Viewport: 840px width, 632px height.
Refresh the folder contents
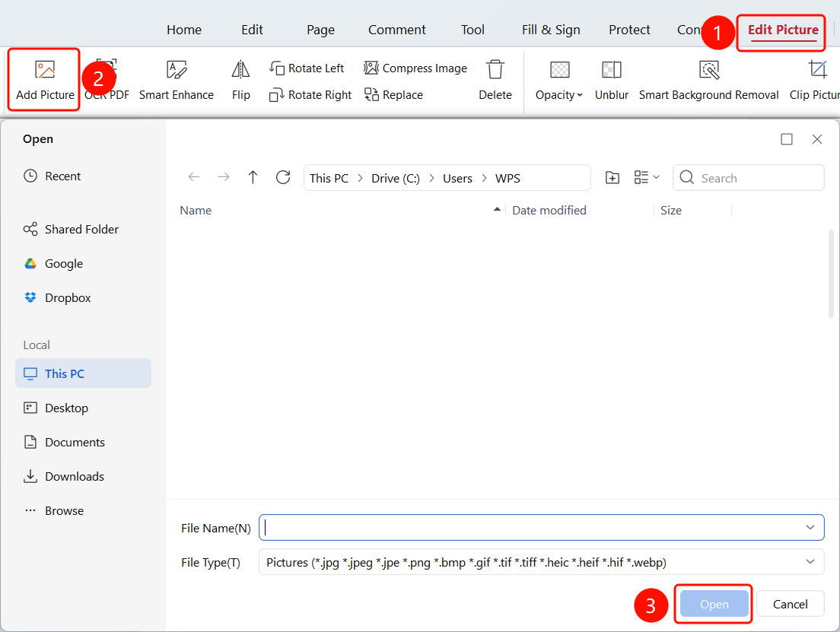point(283,177)
